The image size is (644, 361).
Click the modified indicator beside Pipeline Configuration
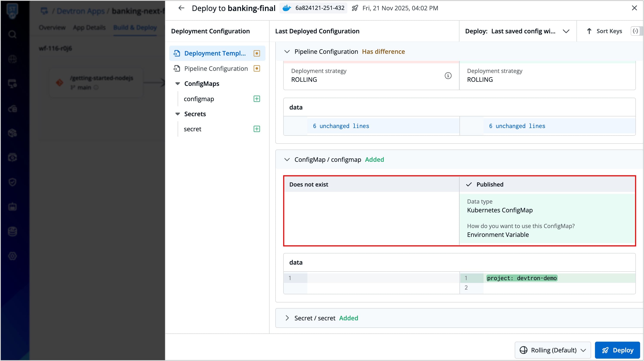256,68
